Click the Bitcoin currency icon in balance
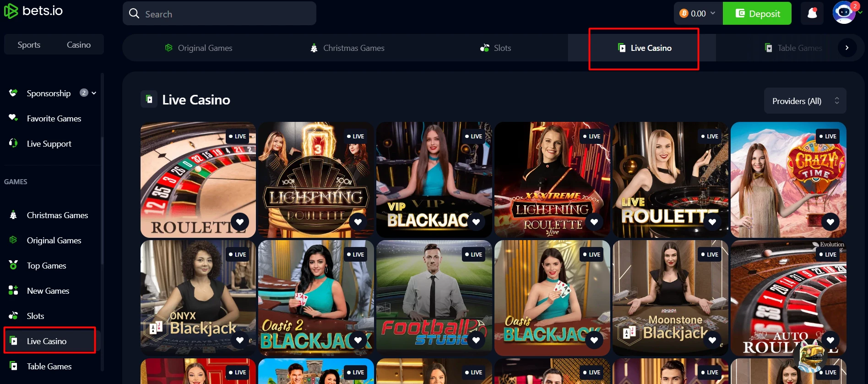The height and width of the screenshot is (384, 868). point(684,13)
